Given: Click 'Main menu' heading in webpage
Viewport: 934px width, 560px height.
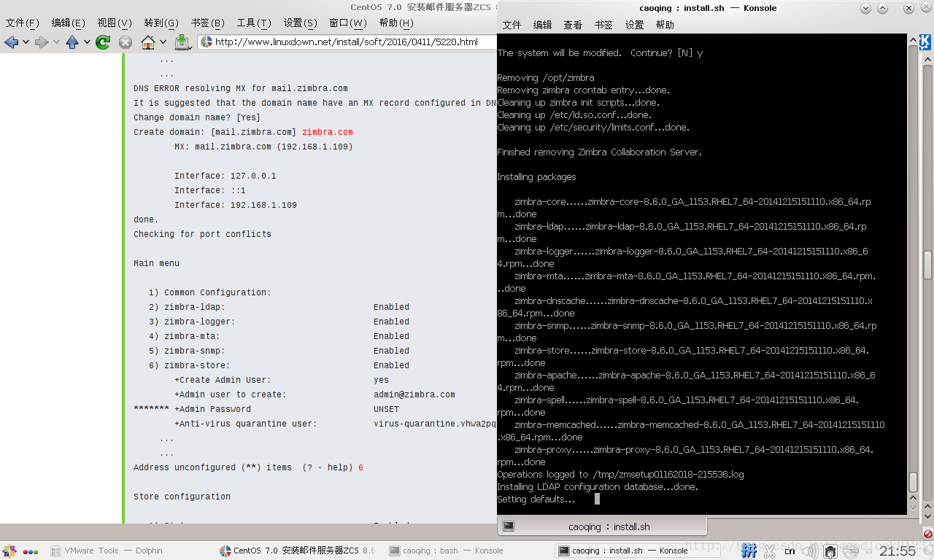Looking at the screenshot, I should [x=156, y=263].
